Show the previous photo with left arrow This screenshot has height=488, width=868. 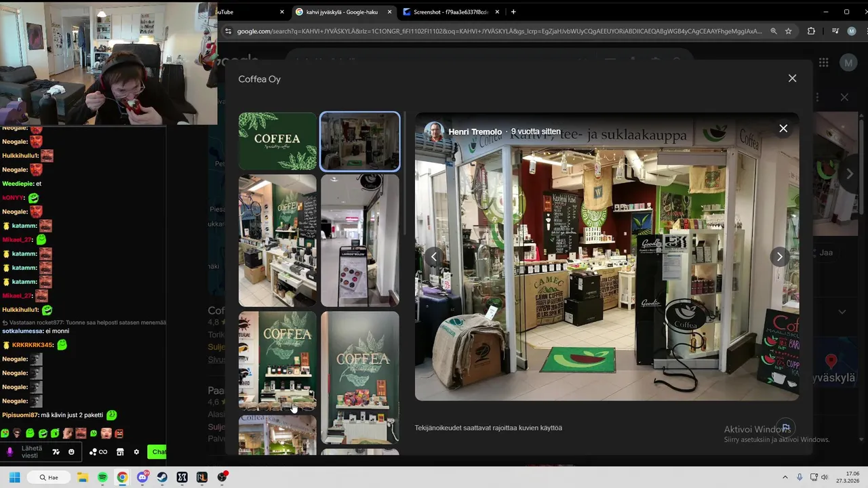(x=434, y=257)
